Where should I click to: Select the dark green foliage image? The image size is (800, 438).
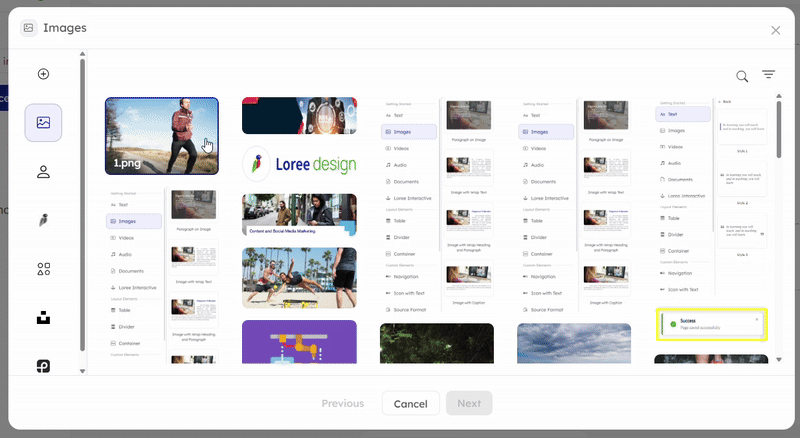coord(437,343)
